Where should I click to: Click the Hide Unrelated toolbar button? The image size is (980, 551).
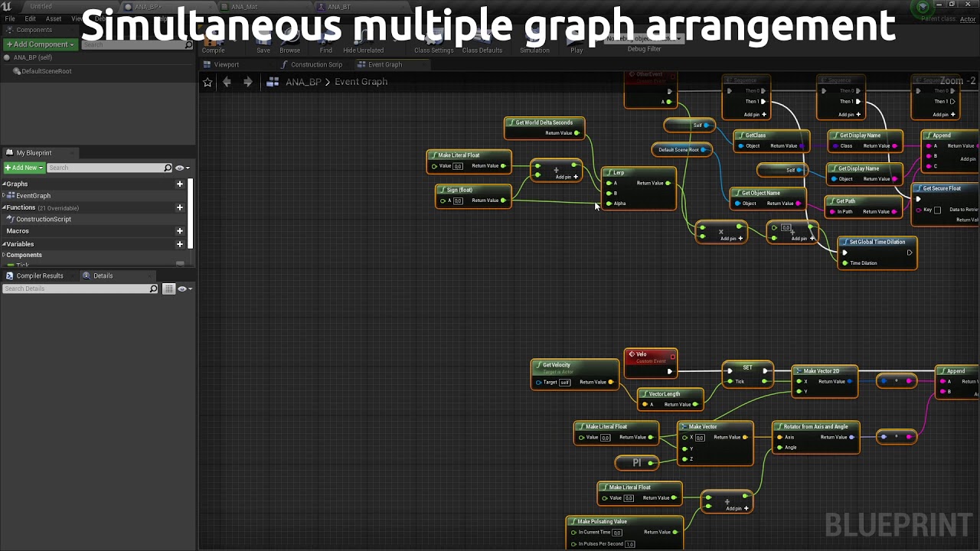coord(364,43)
